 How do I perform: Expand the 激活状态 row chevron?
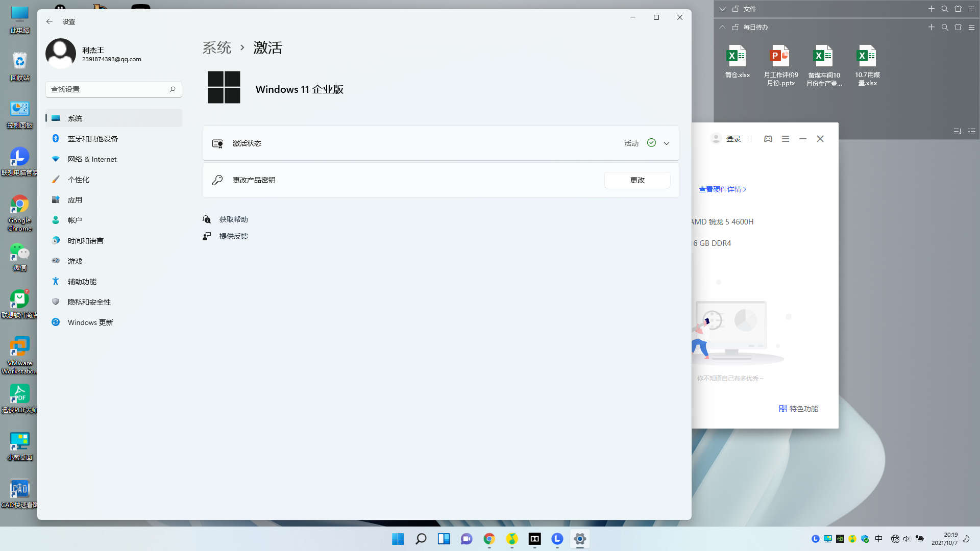tap(667, 143)
